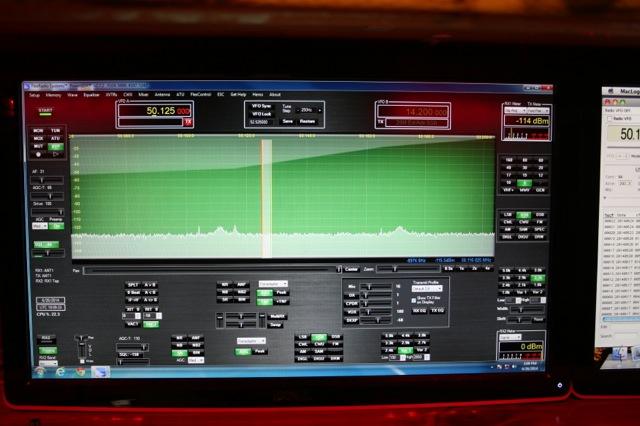Launch Internet Explorer from the taskbar

tap(60, 372)
